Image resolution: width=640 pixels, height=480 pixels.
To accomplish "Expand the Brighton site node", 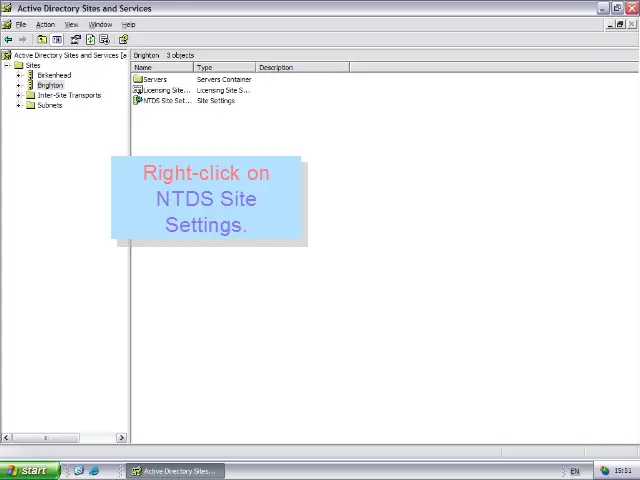I will pyautogui.click(x=18, y=85).
